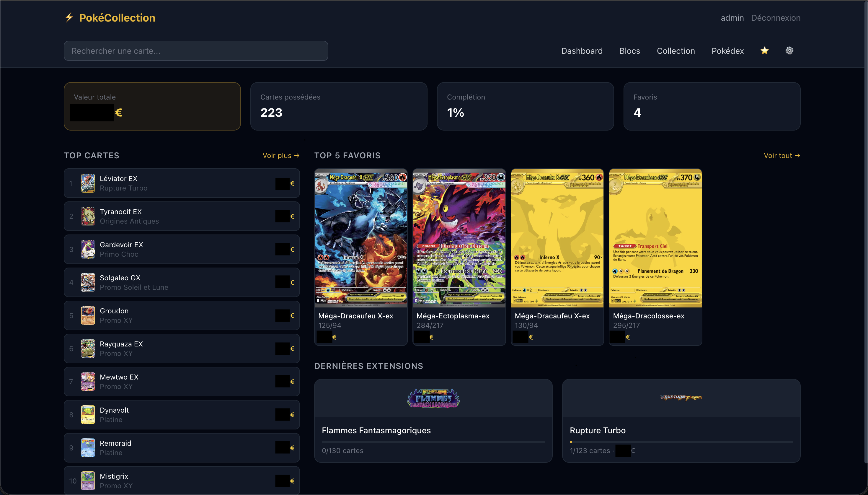The width and height of the screenshot is (868, 495).
Task: Click the 1/123 cartes count
Action: [x=590, y=450]
